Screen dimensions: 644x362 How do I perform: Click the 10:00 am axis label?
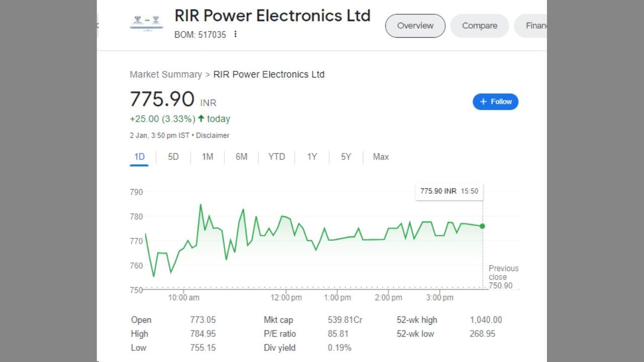[x=184, y=298]
